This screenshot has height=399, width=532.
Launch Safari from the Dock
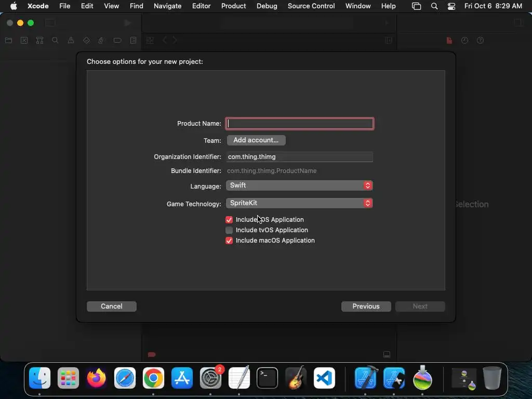[125, 378]
